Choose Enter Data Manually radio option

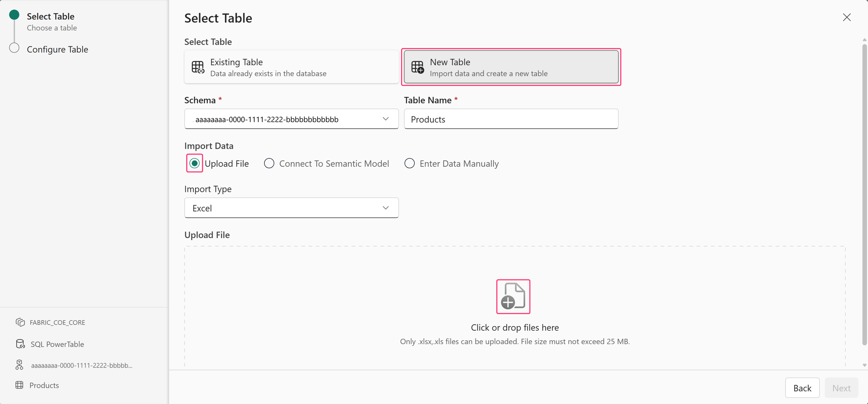point(410,163)
